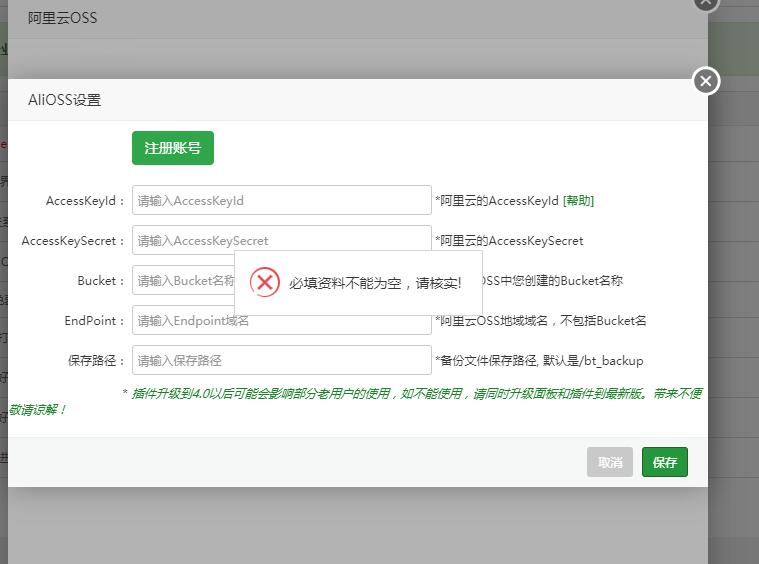Image resolution: width=759 pixels, height=564 pixels.
Task: Click the green 保存 button
Action: coord(665,462)
